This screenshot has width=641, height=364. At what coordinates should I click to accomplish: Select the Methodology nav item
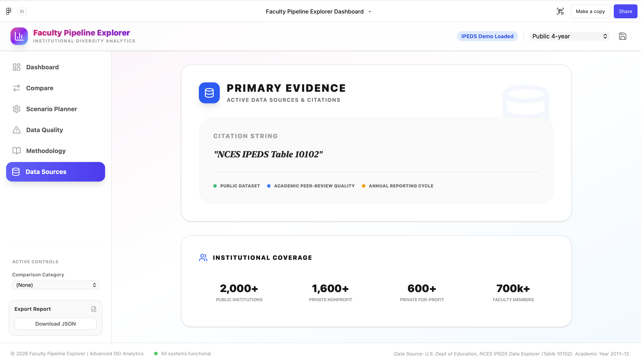[46, 151]
